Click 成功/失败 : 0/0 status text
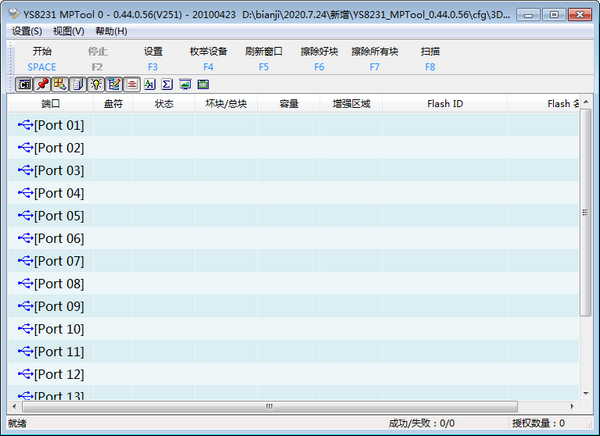 (x=422, y=423)
